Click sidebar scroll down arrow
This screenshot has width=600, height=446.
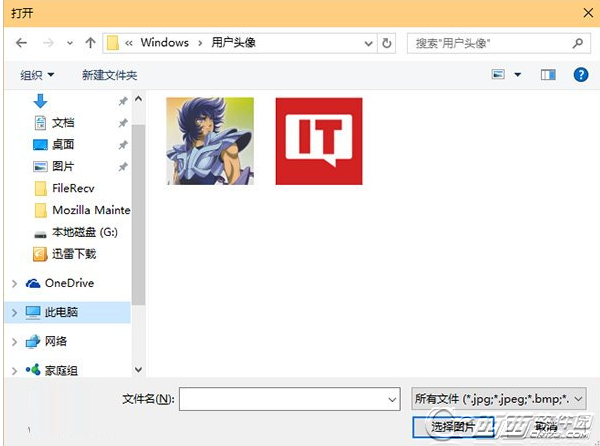[139, 369]
